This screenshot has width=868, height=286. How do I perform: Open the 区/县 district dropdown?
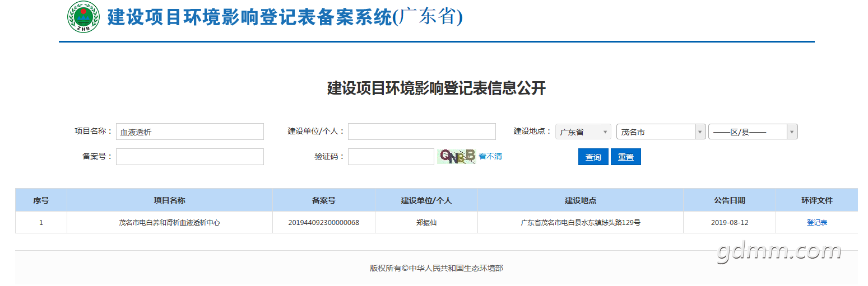click(x=753, y=132)
